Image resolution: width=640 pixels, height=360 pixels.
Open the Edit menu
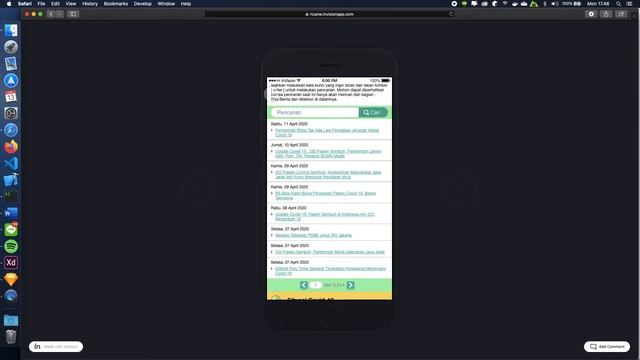[x=55, y=4]
